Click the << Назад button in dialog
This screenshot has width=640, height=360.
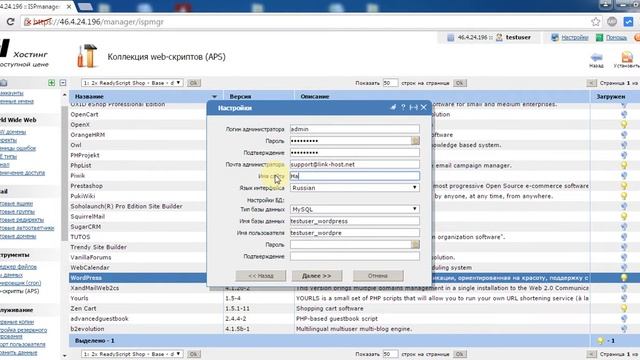click(261, 276)
